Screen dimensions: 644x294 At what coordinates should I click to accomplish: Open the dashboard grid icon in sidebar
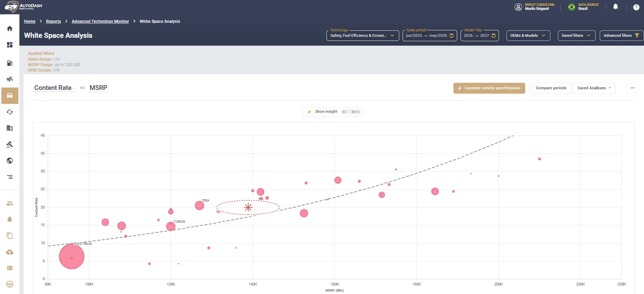[x=10, y=45]
